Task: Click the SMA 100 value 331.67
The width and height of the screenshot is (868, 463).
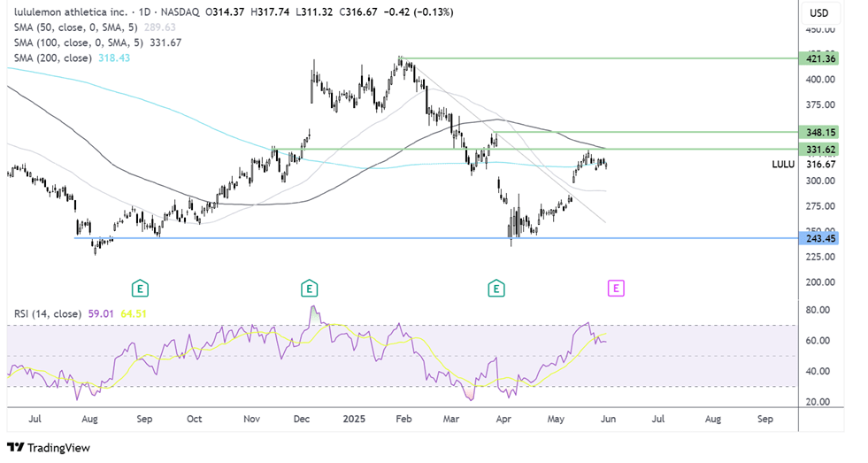Action: tap(165, 42)
